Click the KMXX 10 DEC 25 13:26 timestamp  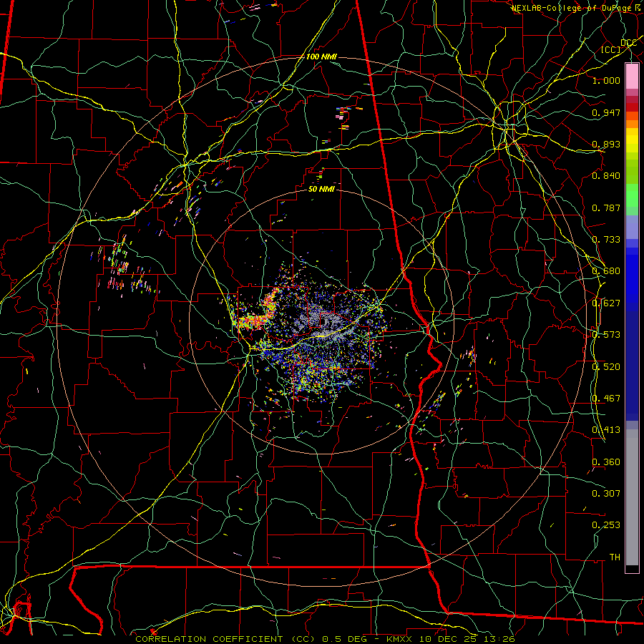[x=451, y=639]
